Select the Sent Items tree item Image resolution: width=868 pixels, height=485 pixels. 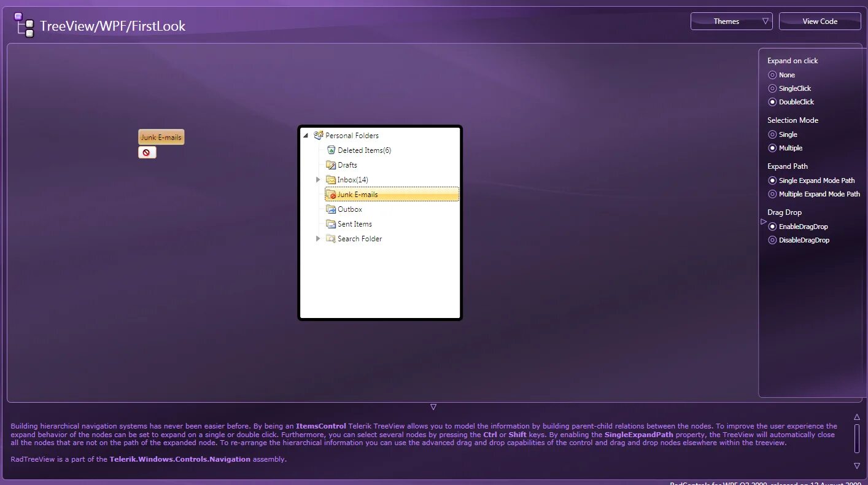pyautogui.click(x=355, y=223)
